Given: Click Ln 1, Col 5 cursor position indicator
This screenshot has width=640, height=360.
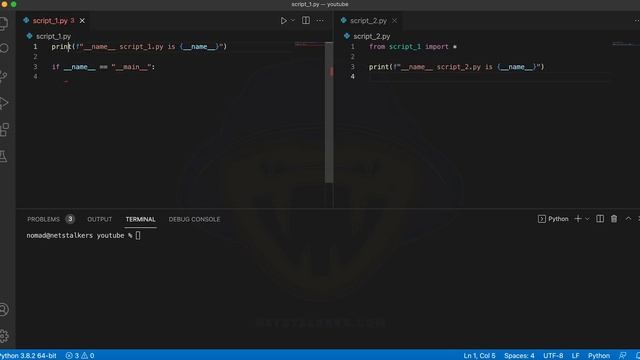Looking at the screenshot, I should point(479,356).
